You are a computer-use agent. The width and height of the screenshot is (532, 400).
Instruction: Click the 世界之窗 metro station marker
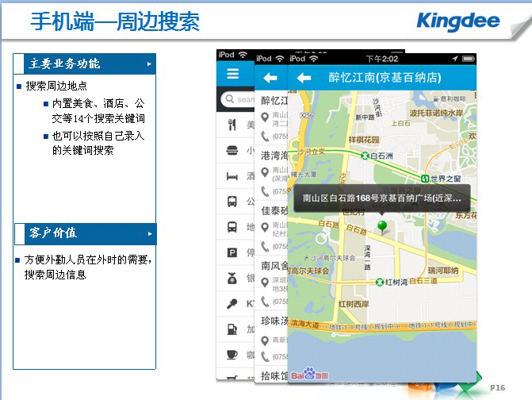[x=425, y=179]
